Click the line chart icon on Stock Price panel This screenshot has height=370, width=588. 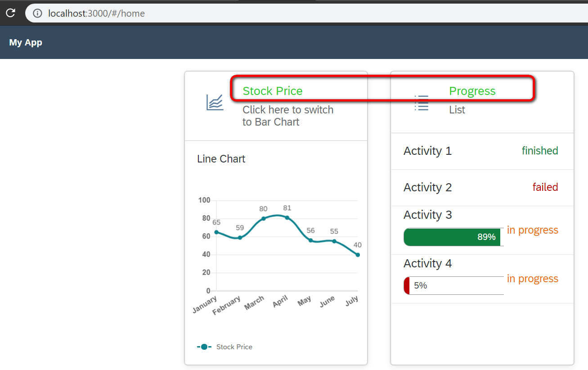[214, 103]
